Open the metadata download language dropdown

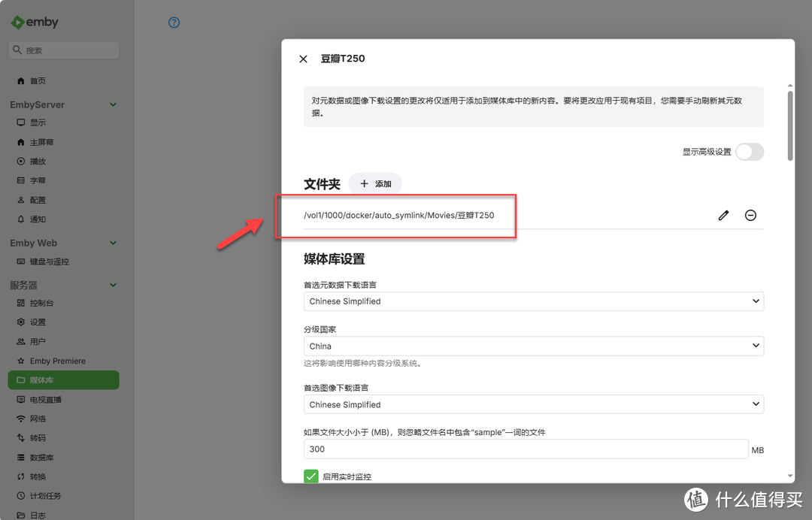[534, 301]
